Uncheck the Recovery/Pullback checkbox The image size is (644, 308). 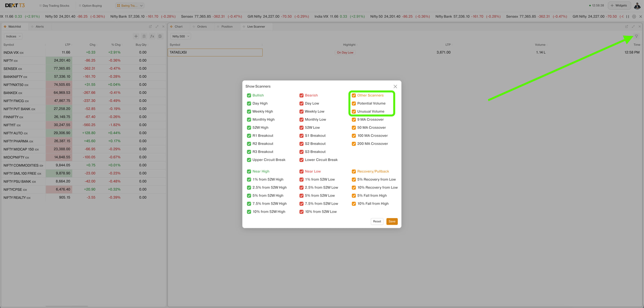coord(354,171)
